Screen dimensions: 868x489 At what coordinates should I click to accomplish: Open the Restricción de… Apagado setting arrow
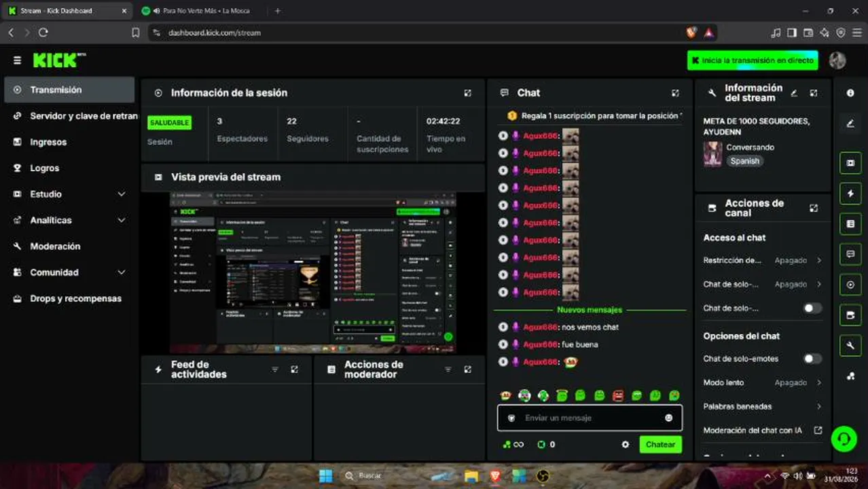pos(819,260)
